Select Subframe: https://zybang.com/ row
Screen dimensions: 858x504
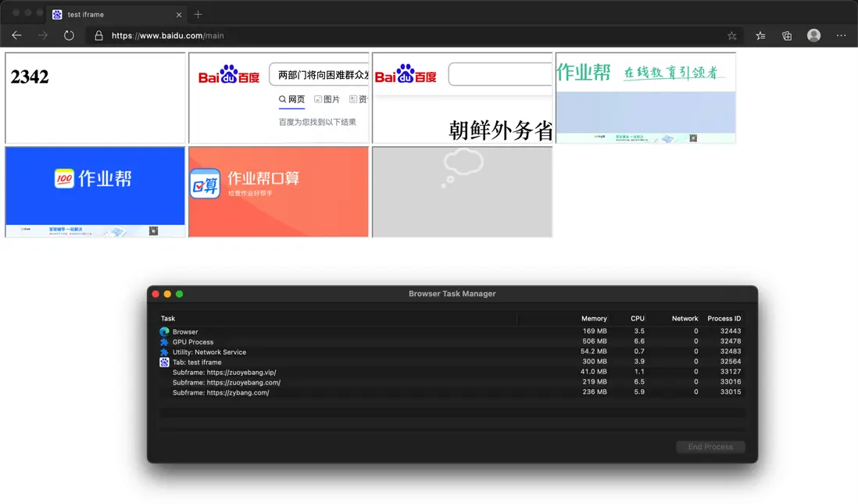(x=452, y=392)
